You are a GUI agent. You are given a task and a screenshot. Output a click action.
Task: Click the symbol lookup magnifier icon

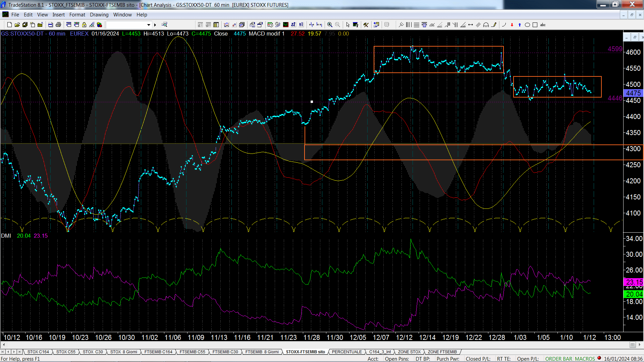pyautogui.click(x=164, y=25)
